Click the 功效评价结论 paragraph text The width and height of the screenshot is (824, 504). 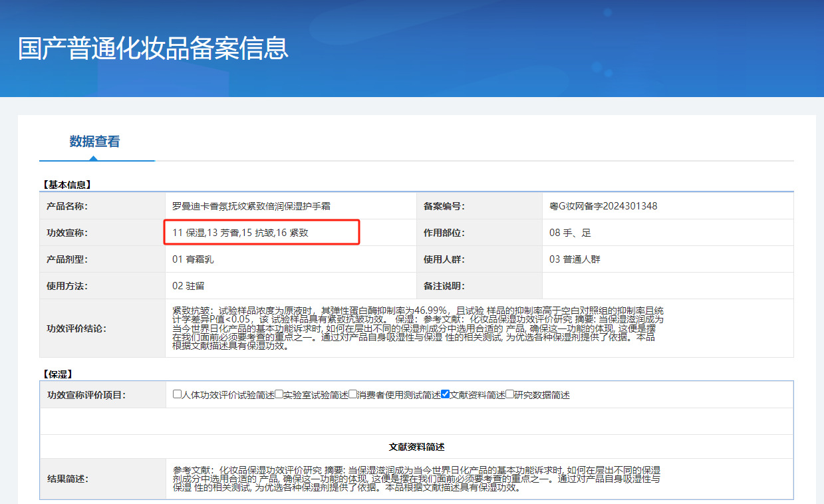(x=418, y=328)
